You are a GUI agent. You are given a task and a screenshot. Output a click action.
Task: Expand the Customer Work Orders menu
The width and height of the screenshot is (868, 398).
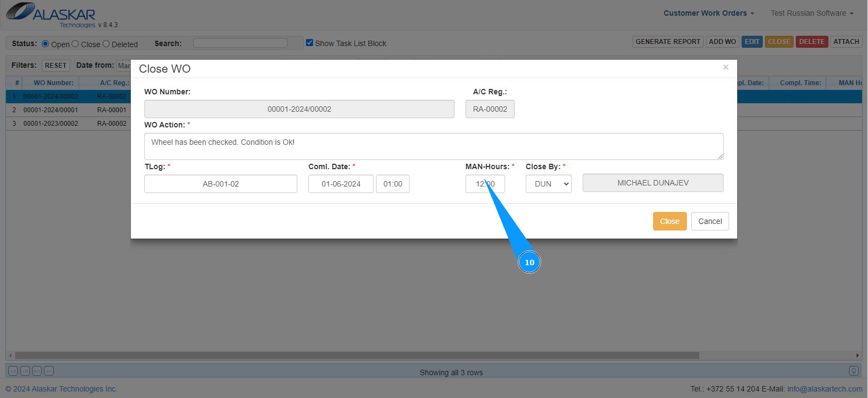point(709,13)
